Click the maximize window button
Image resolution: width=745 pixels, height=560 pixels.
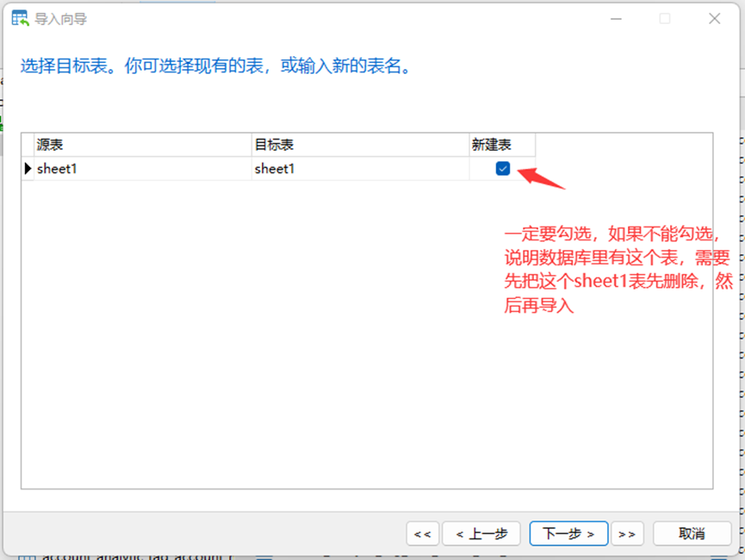click(x=665, y=19)
